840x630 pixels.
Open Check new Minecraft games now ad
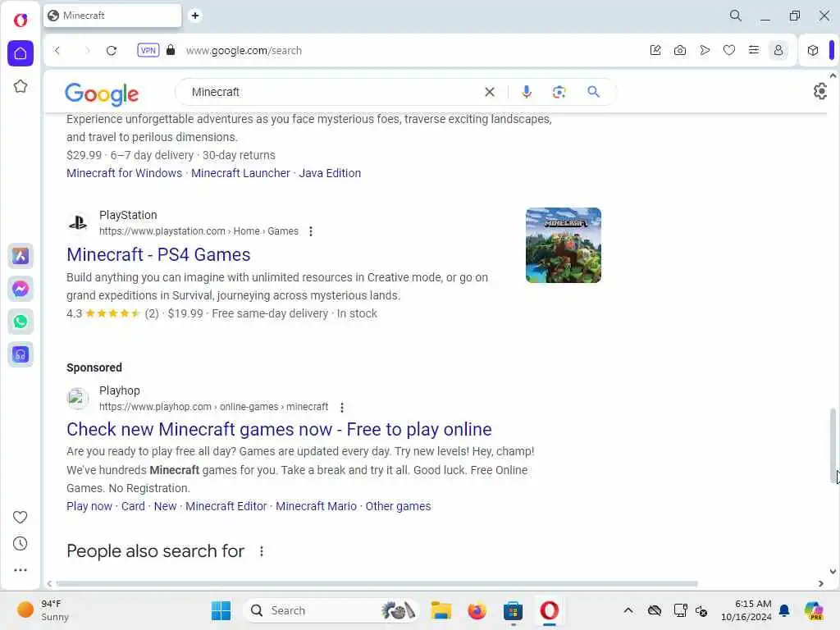coord(279,429)
